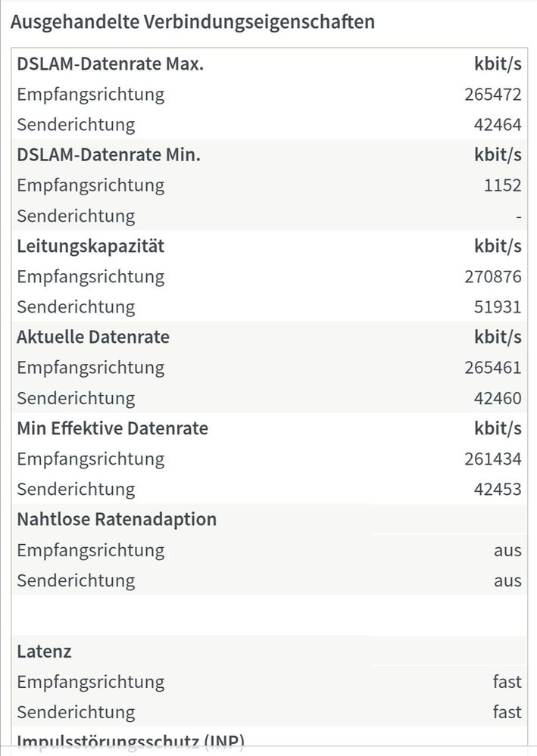537x756 pixels.
Task: Click the value 1152
Action: [x=503, y=185]
